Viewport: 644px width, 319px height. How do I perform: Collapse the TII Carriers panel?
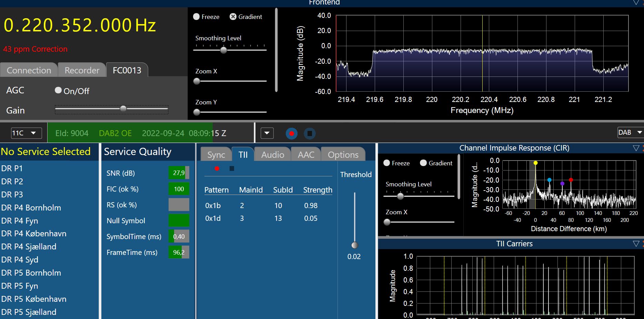(636, 244)
